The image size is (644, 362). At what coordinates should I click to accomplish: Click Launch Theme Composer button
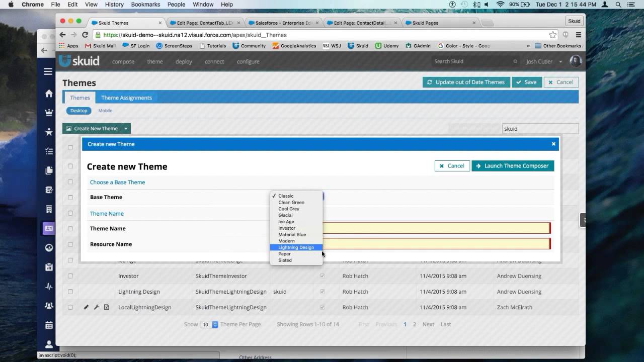point(513,166)
